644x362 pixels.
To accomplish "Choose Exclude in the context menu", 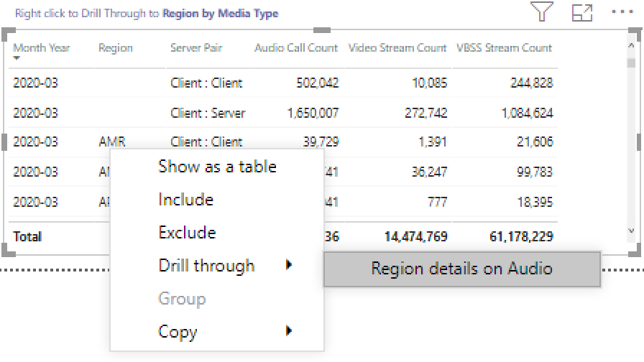I will [188, 233].
